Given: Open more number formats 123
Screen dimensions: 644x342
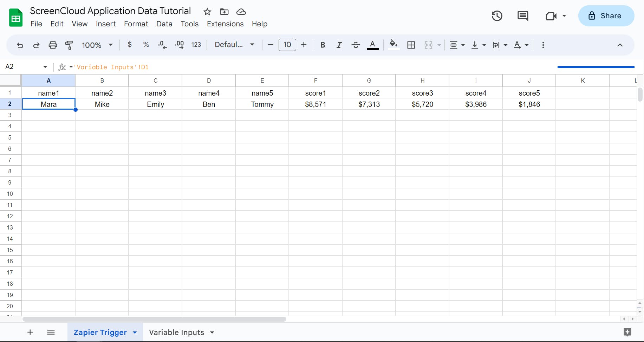Looking at the screenshot, I should tap(196, 45).
